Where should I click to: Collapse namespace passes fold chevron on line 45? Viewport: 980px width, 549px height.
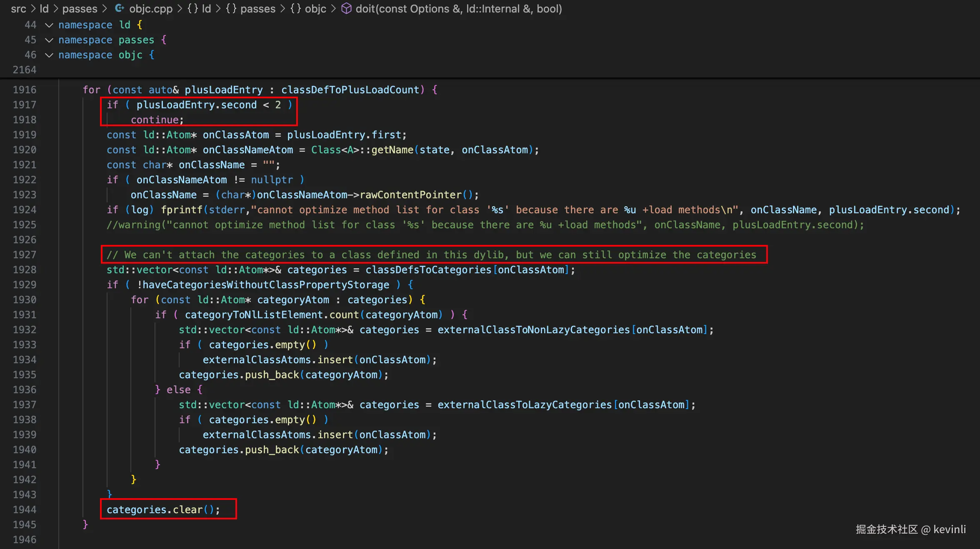coord(49,40)
